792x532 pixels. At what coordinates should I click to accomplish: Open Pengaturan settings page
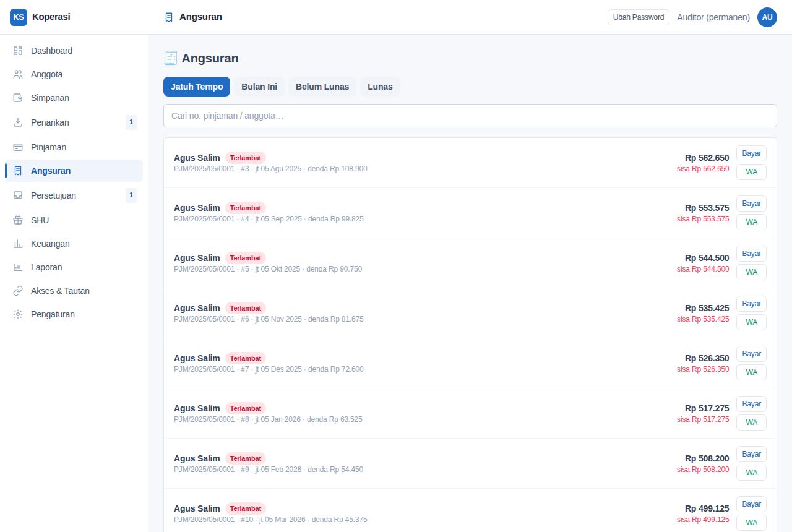(x=74, y=314)
